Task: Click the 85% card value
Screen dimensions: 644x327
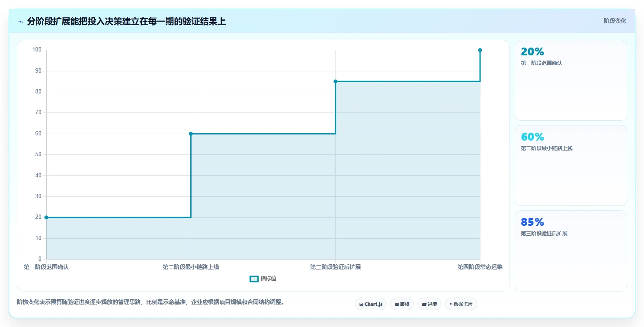Action: click(x=532, y=222)
